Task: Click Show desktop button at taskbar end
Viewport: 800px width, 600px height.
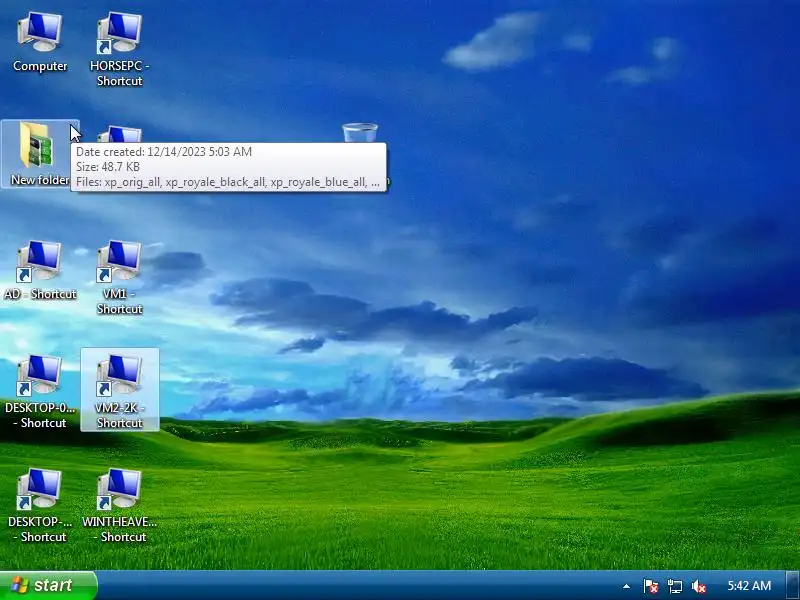Action: pyautogui.click(x=793, y=586)
